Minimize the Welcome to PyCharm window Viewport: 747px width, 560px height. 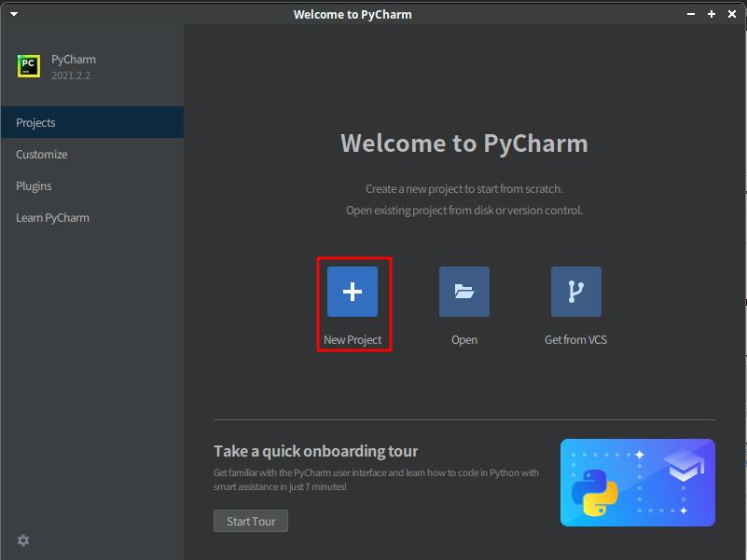tap(691, 14)
